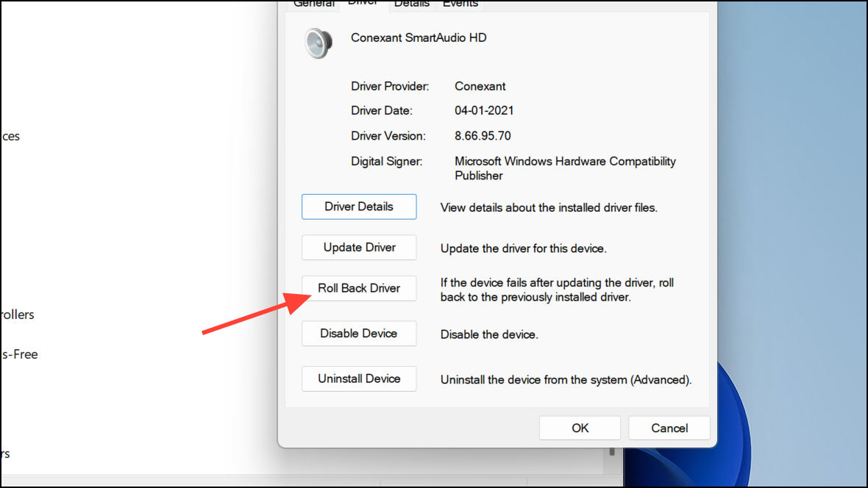Click the speaker icon for Conexant SmartAudio HD
This screenshot has height=488, width=868.
point(319,42)
